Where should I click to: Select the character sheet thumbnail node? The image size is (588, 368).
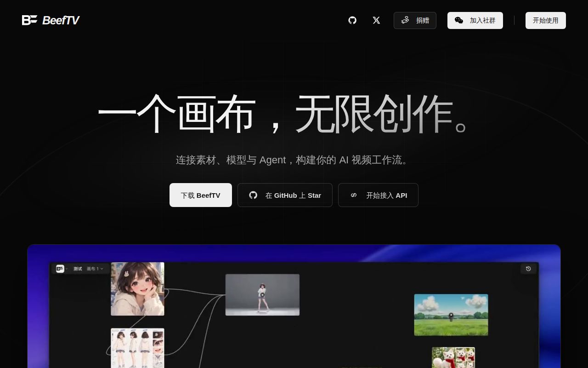click(x=137, y=348)
